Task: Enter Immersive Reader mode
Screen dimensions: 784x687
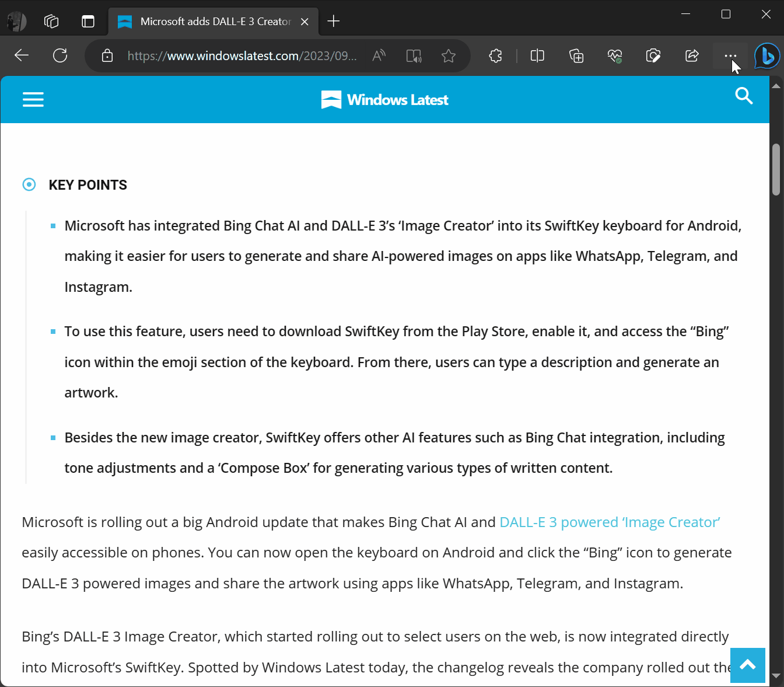Action: [414, 55]
